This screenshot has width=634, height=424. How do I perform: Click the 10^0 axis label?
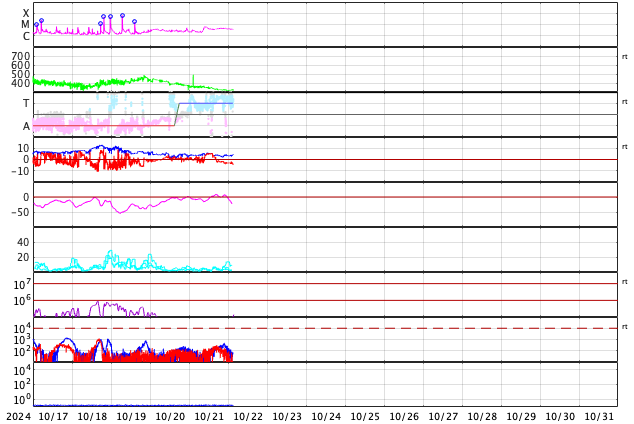point(22,400)
